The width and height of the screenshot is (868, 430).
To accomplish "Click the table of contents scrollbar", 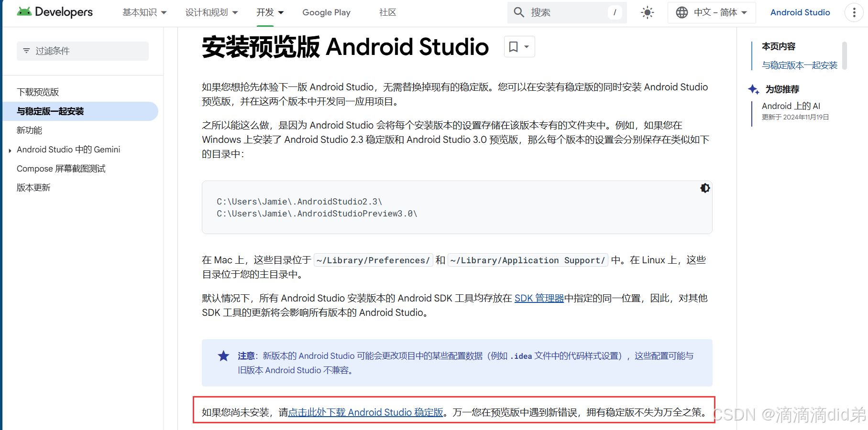I will 845,55.
